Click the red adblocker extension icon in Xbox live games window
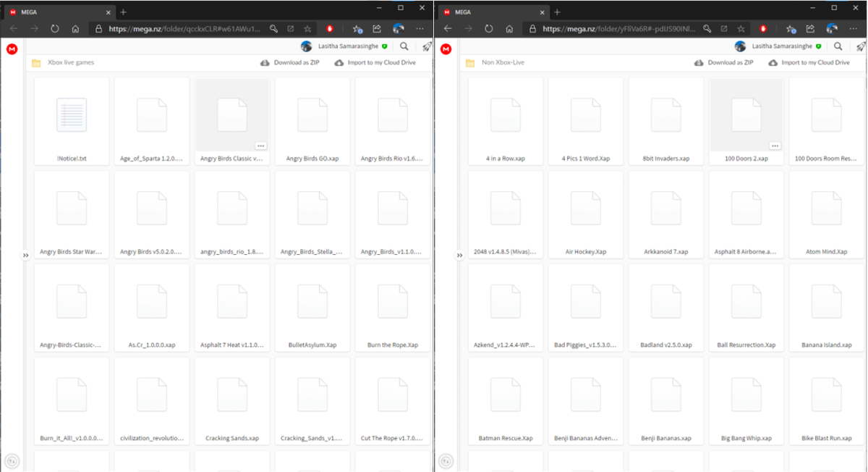The height and width of the screenshot is (472, 868). 329,29
